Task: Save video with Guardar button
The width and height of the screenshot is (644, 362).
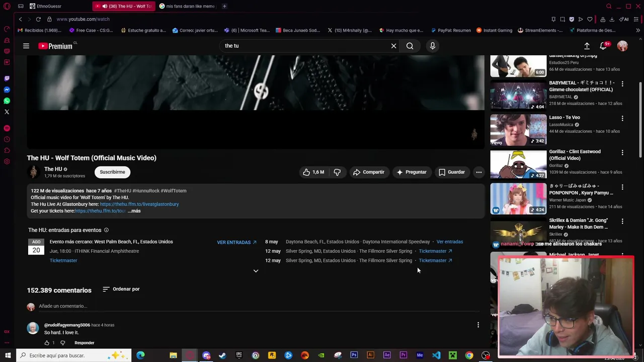Action: tap(451, 172)
